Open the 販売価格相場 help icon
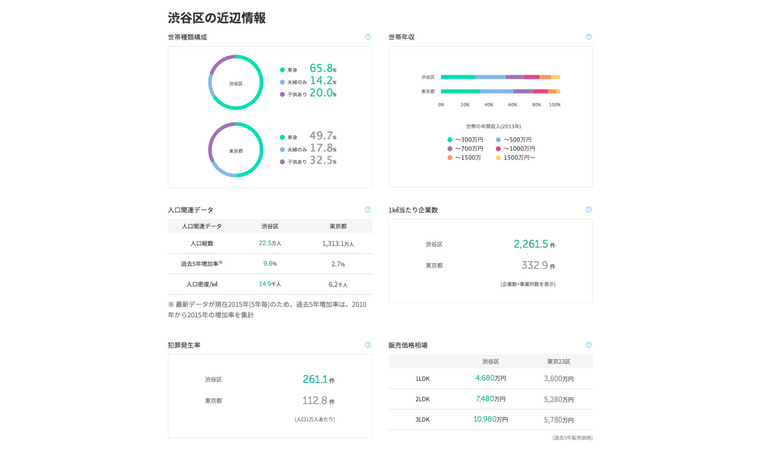Image resolution: width=760 pixels, height=456 pixels. click(x=588, y=345)
